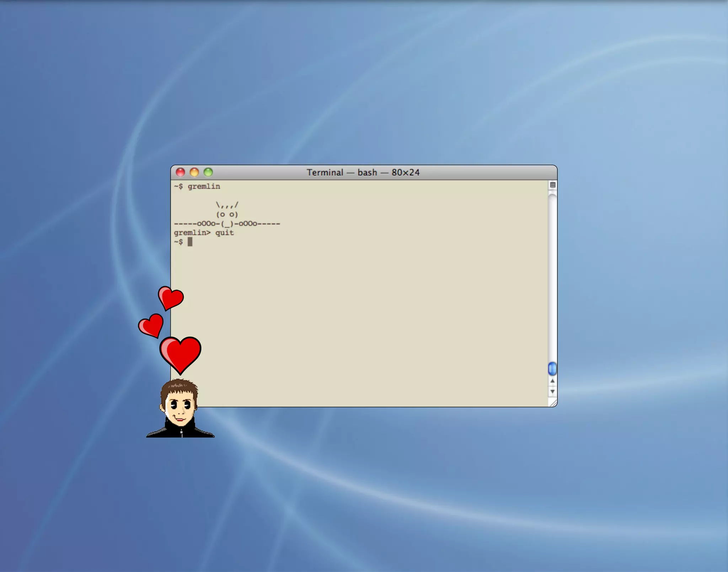The image size is (728, 572).
Task: Click the block cursor at the prompt
Action: point(190,242)
